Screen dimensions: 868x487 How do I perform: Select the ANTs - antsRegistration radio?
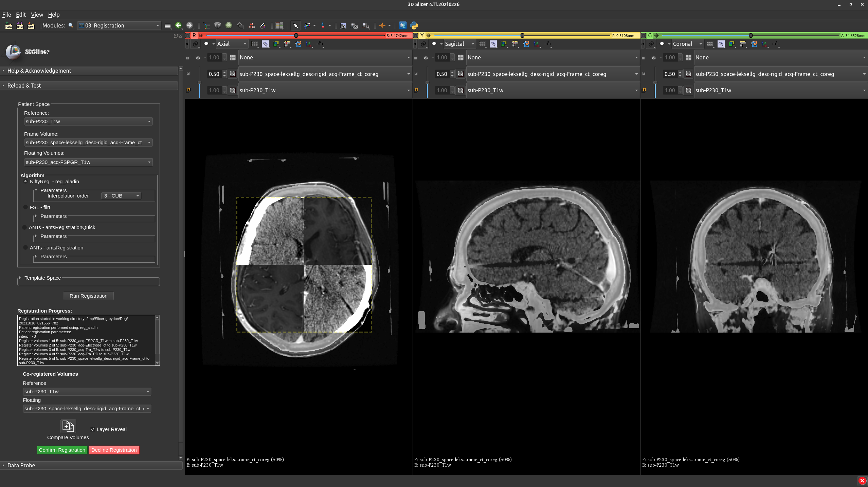(25, 248)
